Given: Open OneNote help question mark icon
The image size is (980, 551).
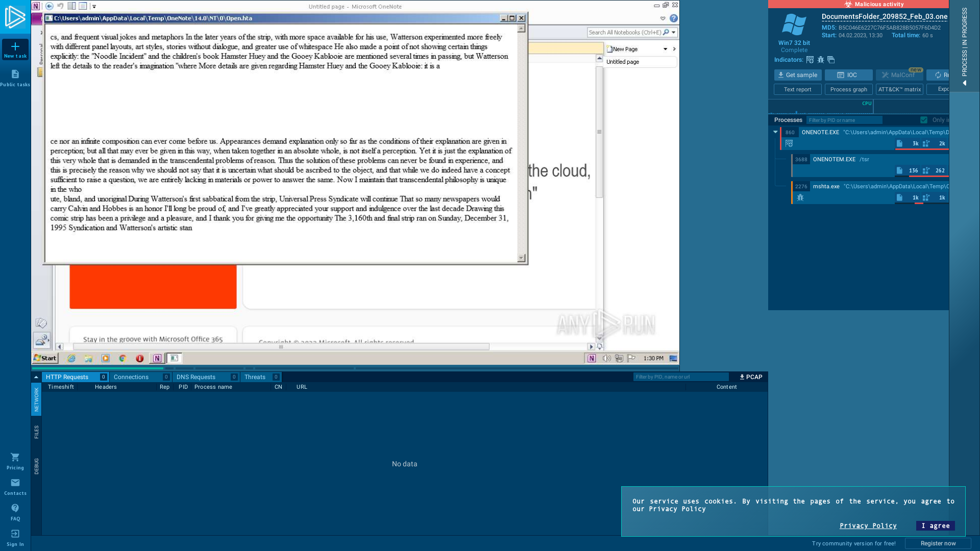Looking at the screenshot, I should point(674,18).
